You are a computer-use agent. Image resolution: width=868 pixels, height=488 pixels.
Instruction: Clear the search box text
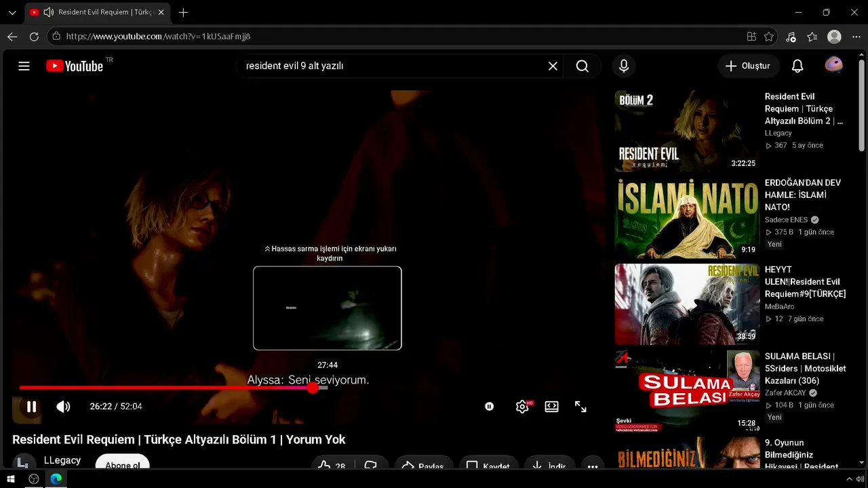click(553, 66)
